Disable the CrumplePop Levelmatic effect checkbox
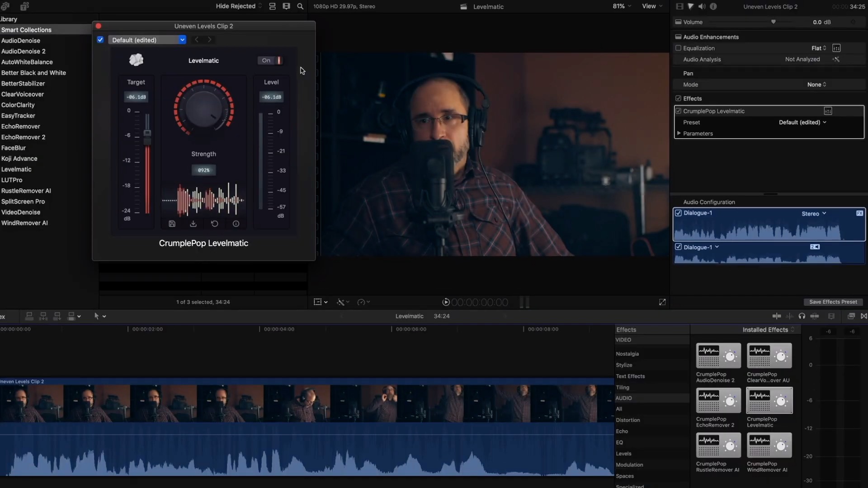Image resolution: width=868 pixels, height=488 pixels. 678,111
